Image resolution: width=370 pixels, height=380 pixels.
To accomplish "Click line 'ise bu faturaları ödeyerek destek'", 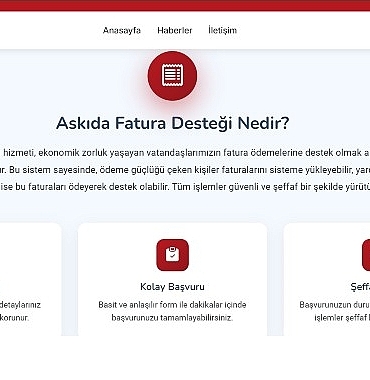I will (x=185, y=187).
